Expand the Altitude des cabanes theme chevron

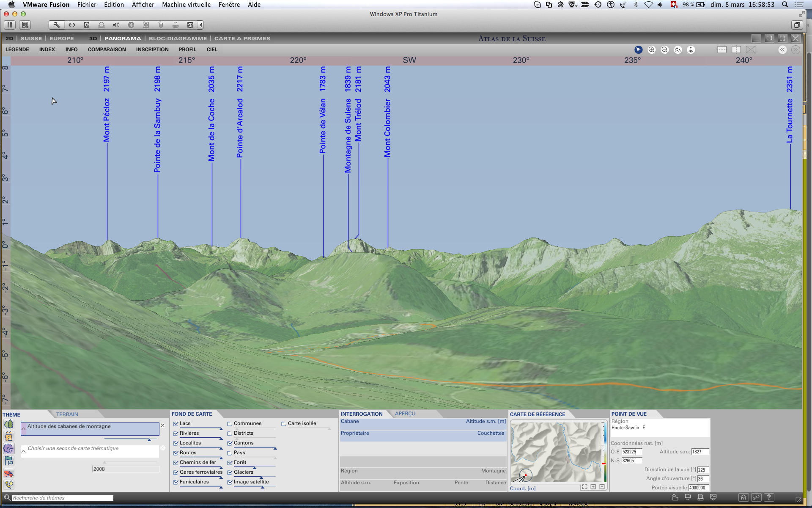(x=24, y=428)
